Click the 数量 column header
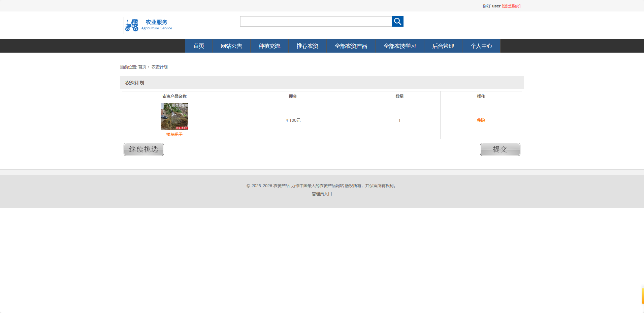644x313 pixels. tap(399, 96)
